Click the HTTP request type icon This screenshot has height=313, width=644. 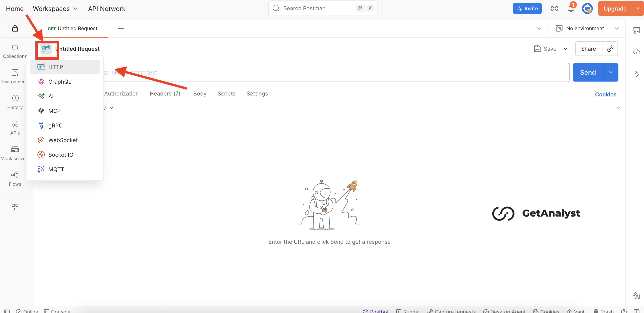(x=46, y=49)
